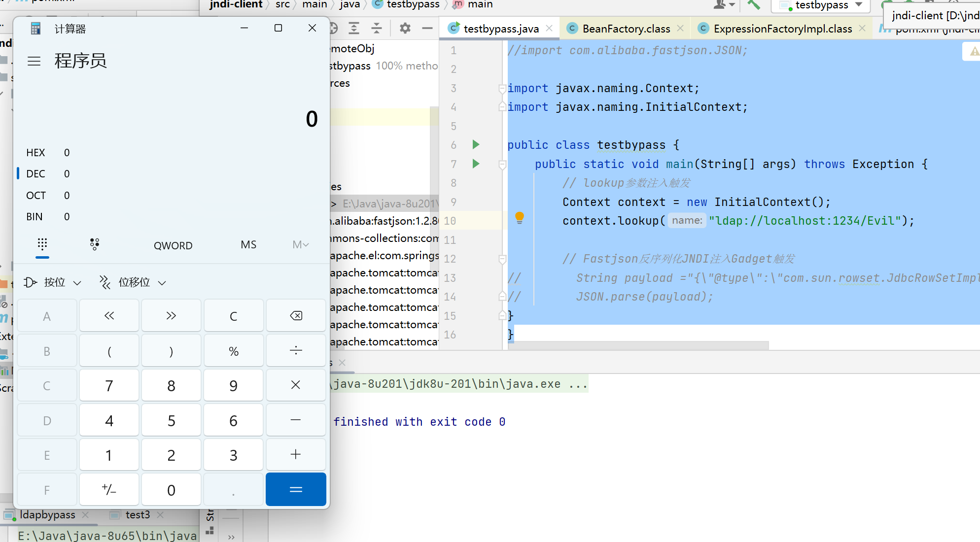Collapse main method fold marker on line 7
980x542 pixels.
[502, 165]
